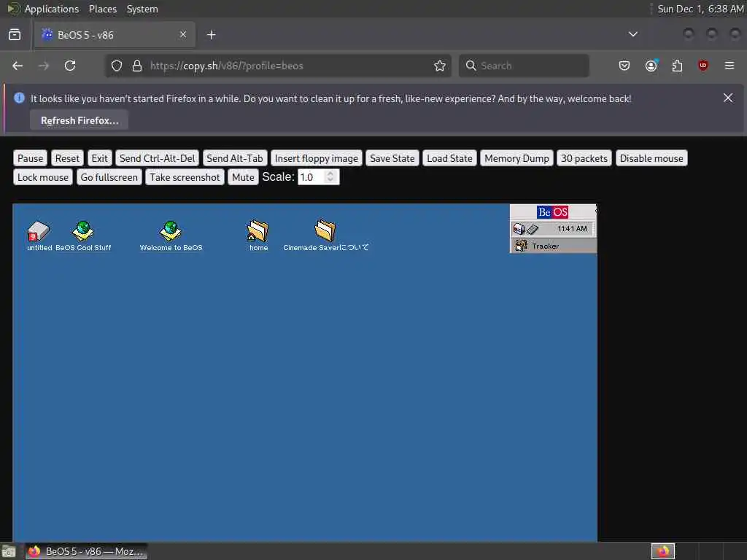This screenshot has width=747, height=560.
Task: Open Firefox View tab list icon
Action: point(15,35)
